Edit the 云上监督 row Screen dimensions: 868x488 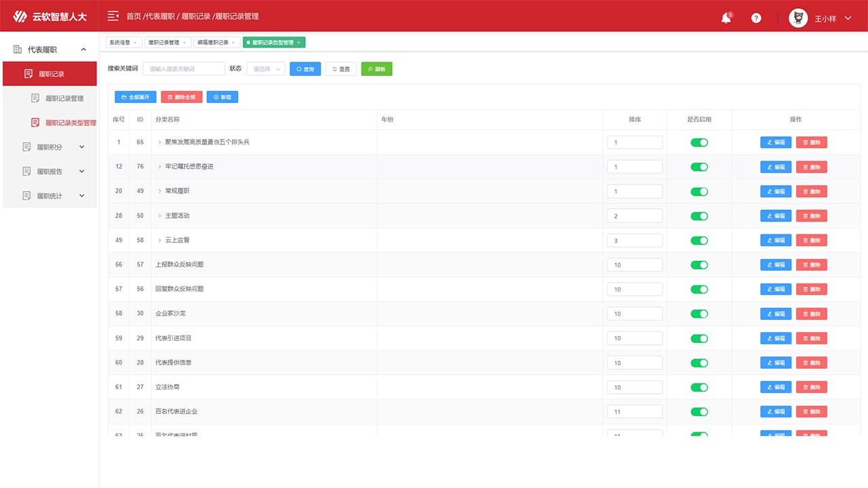[x=775, y=241]
